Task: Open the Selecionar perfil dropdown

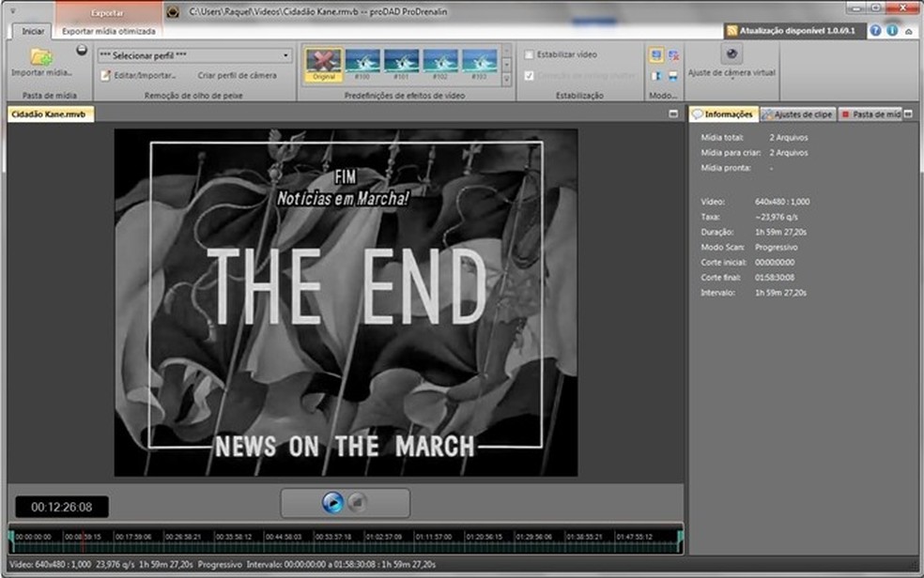Action: click(x=194, y=55)
